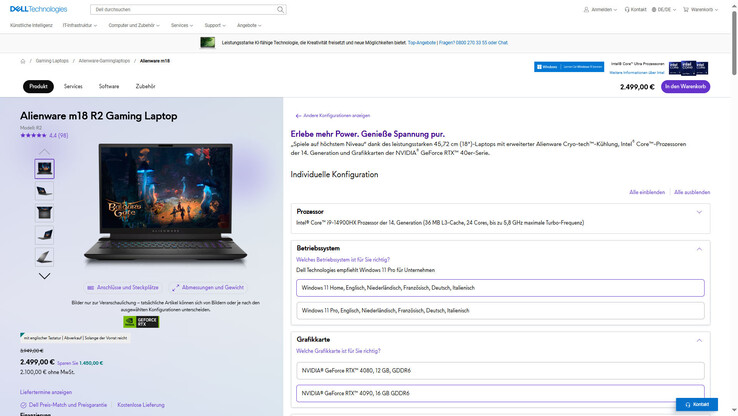Click the thumbnail scroll-down chevron
Image resolution: width=738 pixels, height=416 pixels.
[x=44, y=276]
